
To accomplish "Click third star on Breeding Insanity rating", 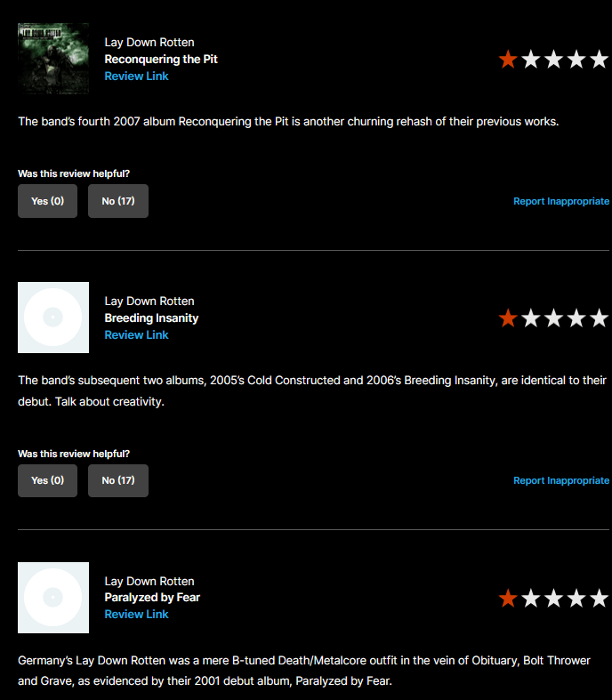I will 553,318.
